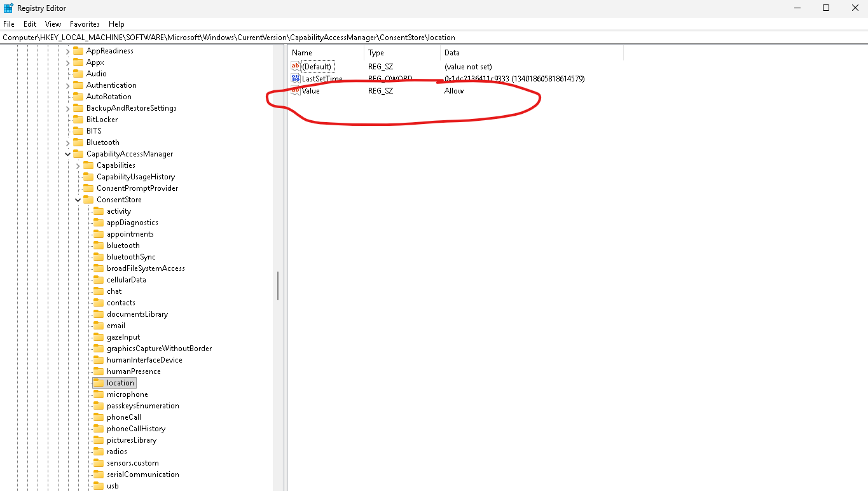Open the File menu
This screenshot has width=868, height=491.
pyautogui.click(x=8, y=24)
